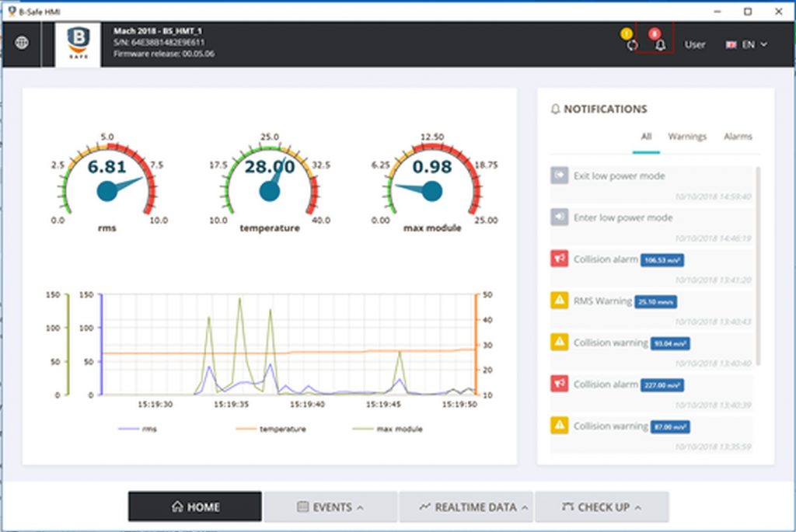Image resolution: width=796 pixels, height=532 pixels.
Task: Click the Home icon on the HOME button
Action: [x=178, y=506]
